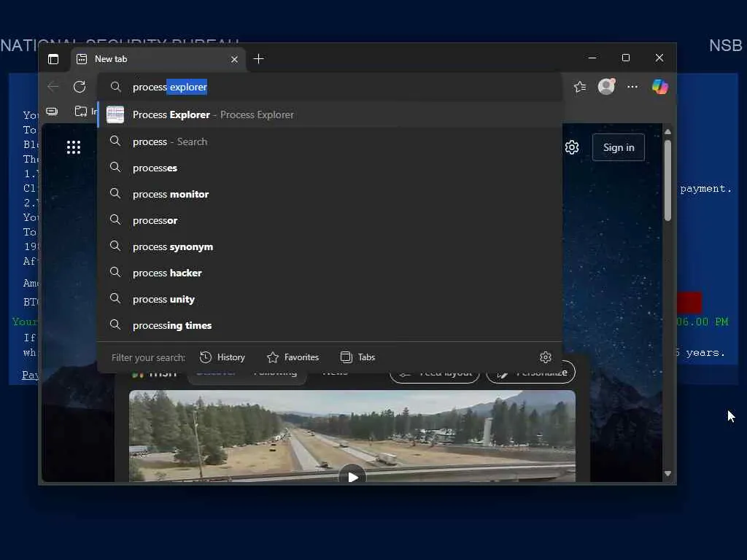Viewport: 747px width, 560px height.
Task: Pick the 'processes' search suggestion
Action: (x=330, y=168)
